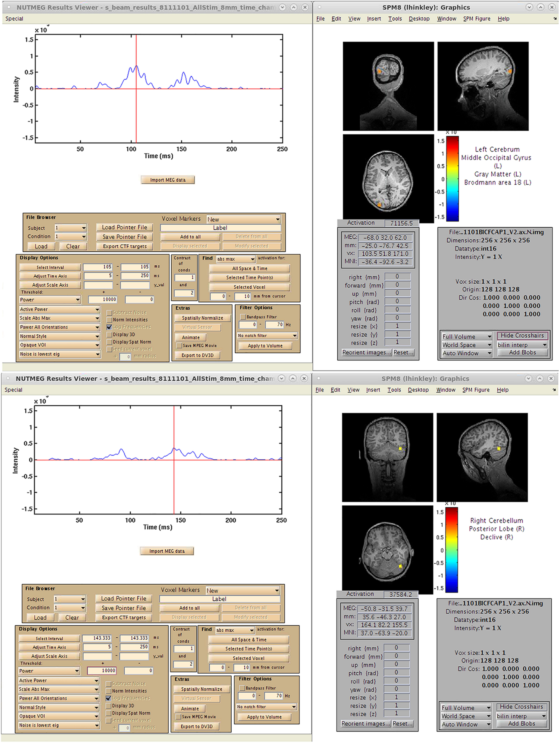Click the 'Brodmann area 18 (L)' label text
The image size is (560, 743).
[x=498, y=183]
